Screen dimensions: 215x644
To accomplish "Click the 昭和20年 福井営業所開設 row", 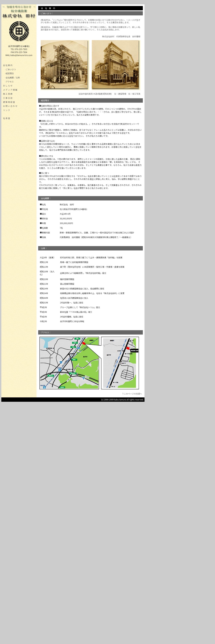I will coord(90,279).
